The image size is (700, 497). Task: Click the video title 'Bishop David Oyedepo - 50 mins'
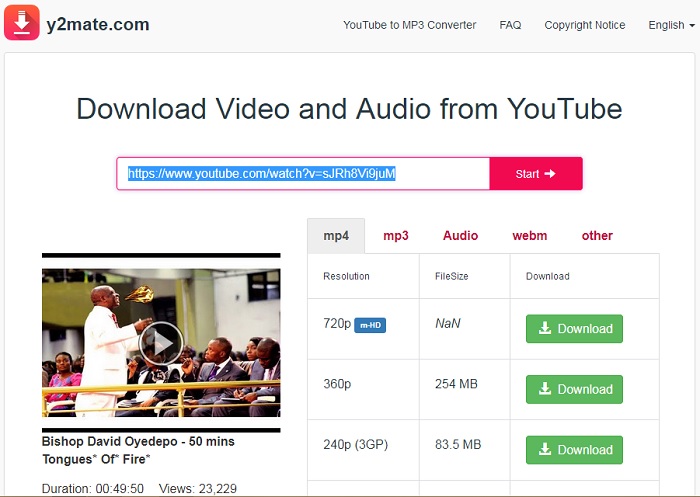click(138, 442)
